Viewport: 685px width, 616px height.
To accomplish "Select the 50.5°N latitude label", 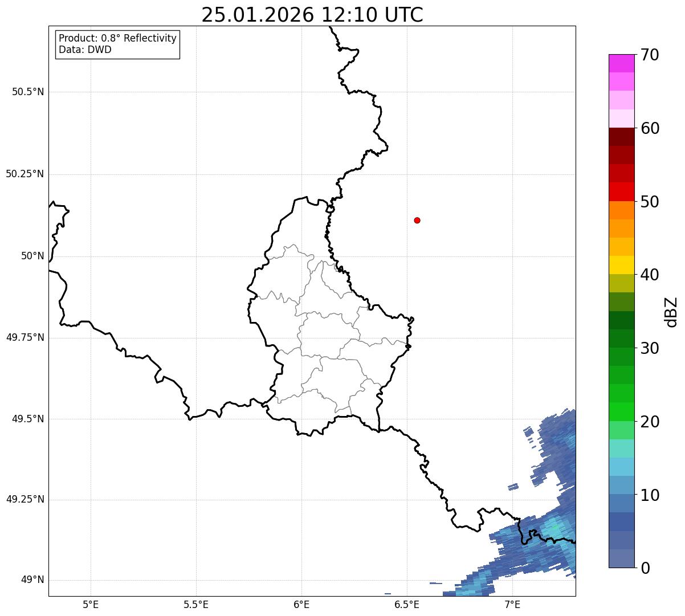I will point(28,92).
